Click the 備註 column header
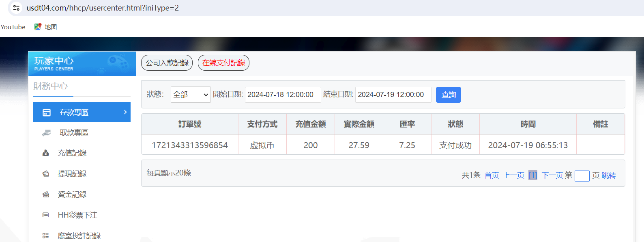The height and width of the screenshot is (242, 644). [x=601, y=124]
